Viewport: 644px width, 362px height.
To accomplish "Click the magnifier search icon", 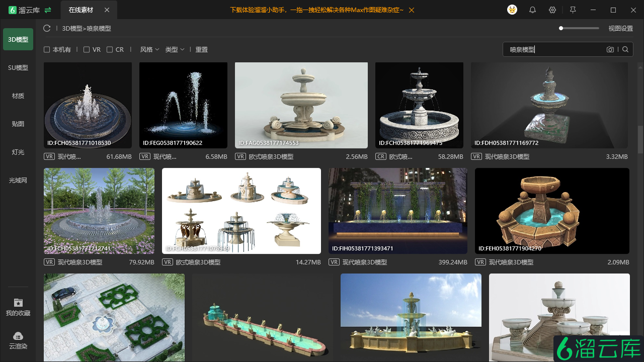I will pos(625,49).
